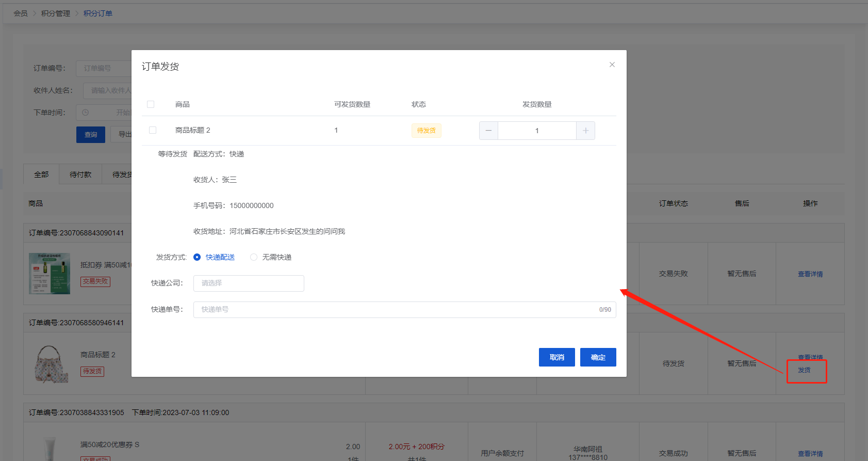Screen dimensions: 868x461
Task: Open the 全部 orders tab
Action: tap(41, 174)
